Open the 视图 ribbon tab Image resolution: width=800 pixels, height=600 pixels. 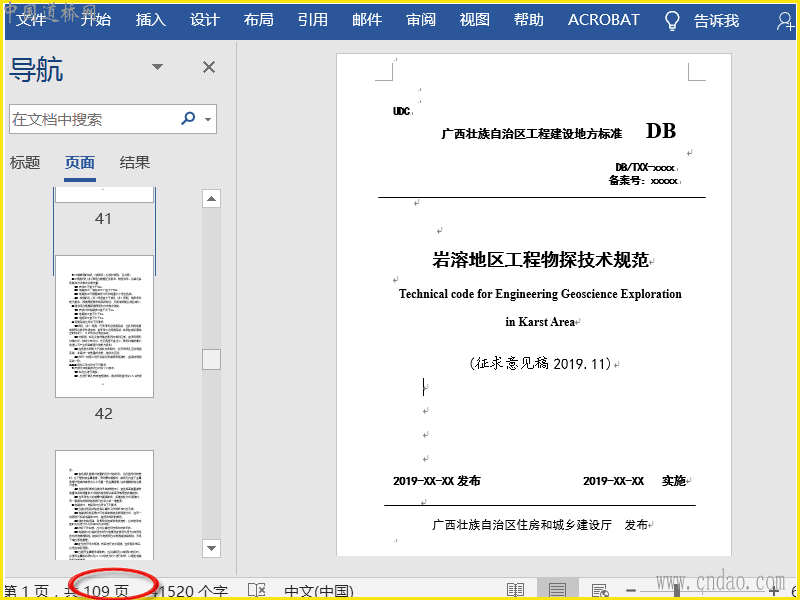tap(474, 20)
